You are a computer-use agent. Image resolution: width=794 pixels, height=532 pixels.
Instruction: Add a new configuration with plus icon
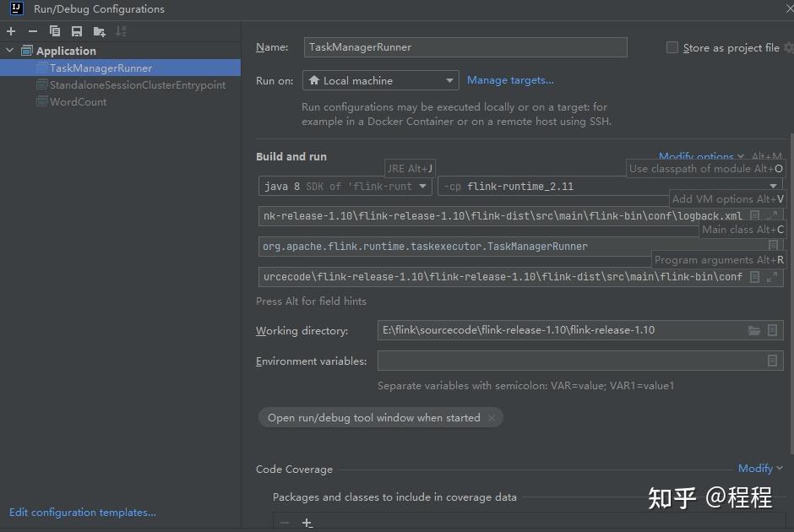tap(11, 31)
